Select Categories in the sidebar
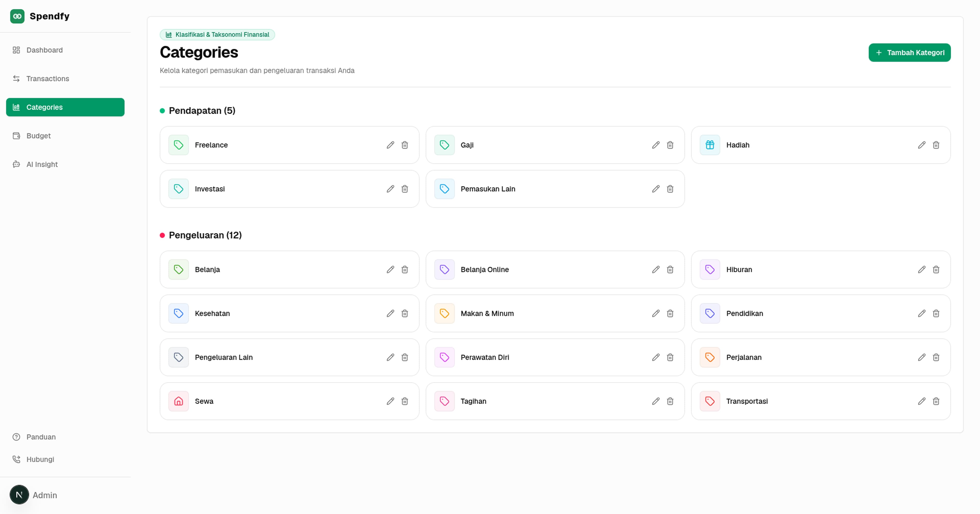This screenshot has width=980, height=514. (x=65, y=107)
